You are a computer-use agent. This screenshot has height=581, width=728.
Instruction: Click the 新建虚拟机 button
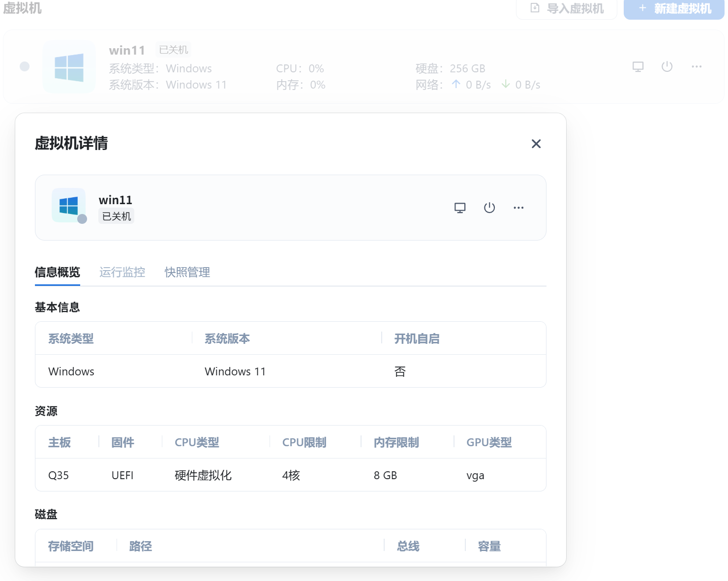point(674,9)
